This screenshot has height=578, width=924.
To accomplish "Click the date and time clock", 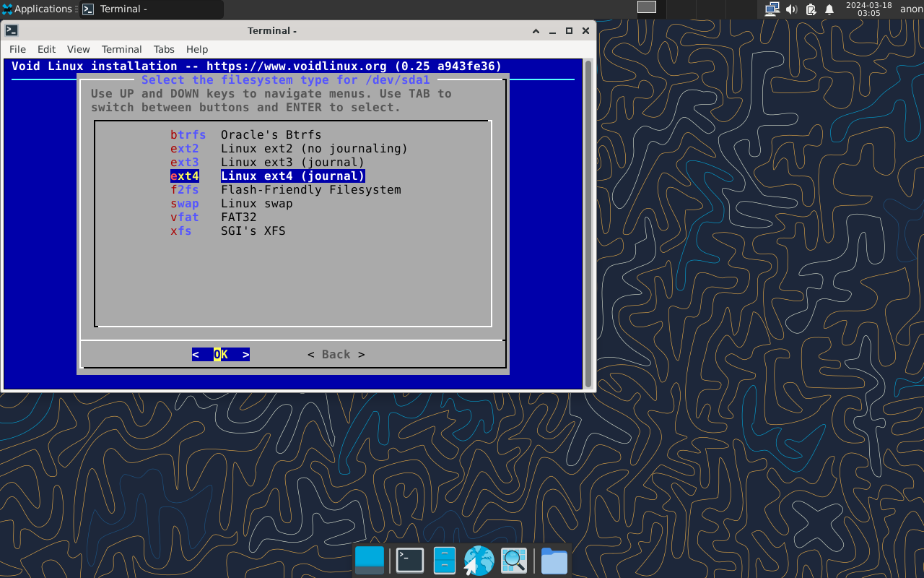I will coord(868,9).
